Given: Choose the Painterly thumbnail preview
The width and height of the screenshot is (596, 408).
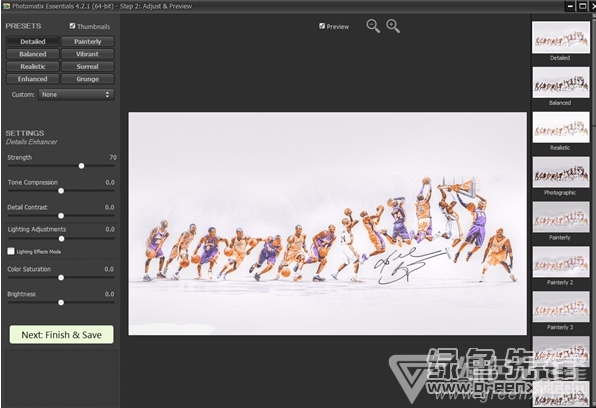Looking at the screenshot, I should coord(561,217).
